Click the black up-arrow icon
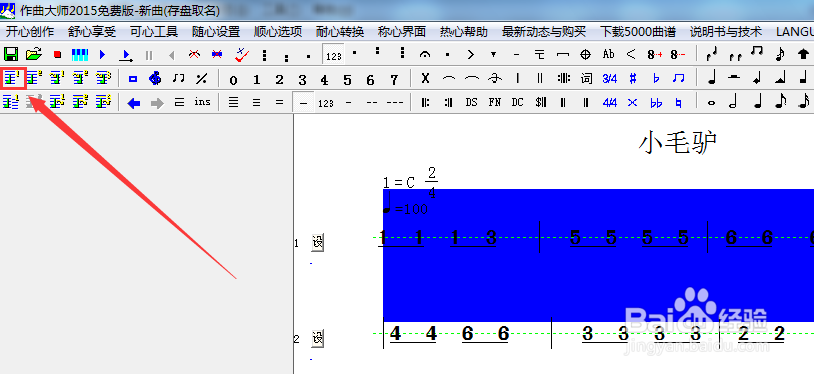The height and width of the screenshot is (374, 814). point(803,54)
